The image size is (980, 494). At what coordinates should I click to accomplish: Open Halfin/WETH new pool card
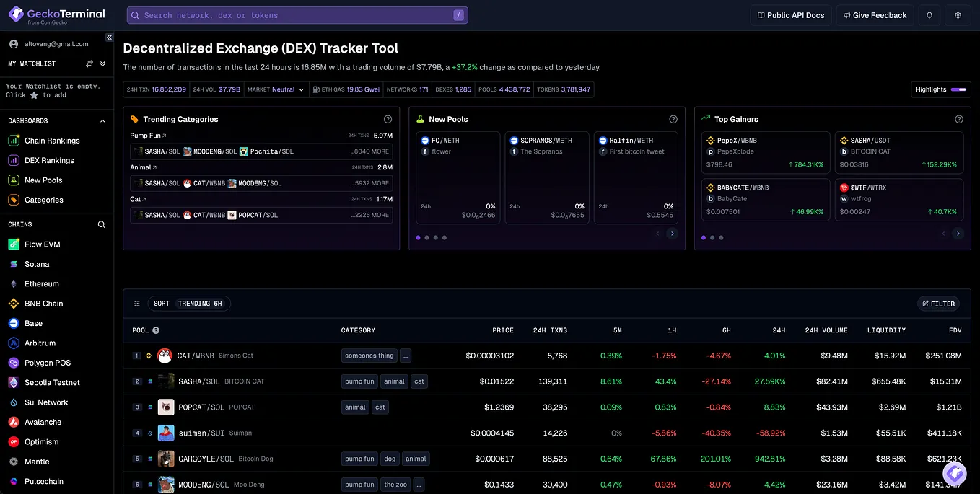coord(636,178)
